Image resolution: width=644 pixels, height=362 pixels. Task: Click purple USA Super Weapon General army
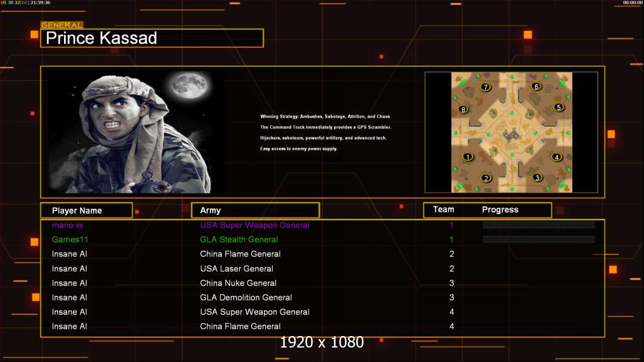coord(255,225)
